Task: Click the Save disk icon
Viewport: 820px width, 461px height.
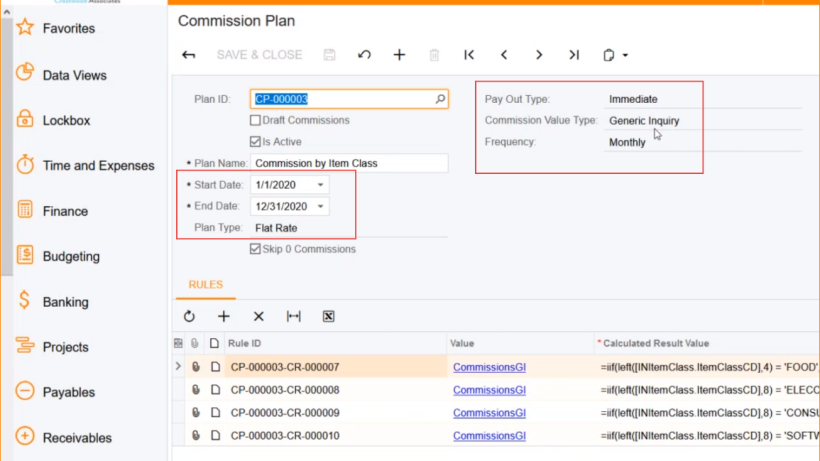Action: [329, 55]
